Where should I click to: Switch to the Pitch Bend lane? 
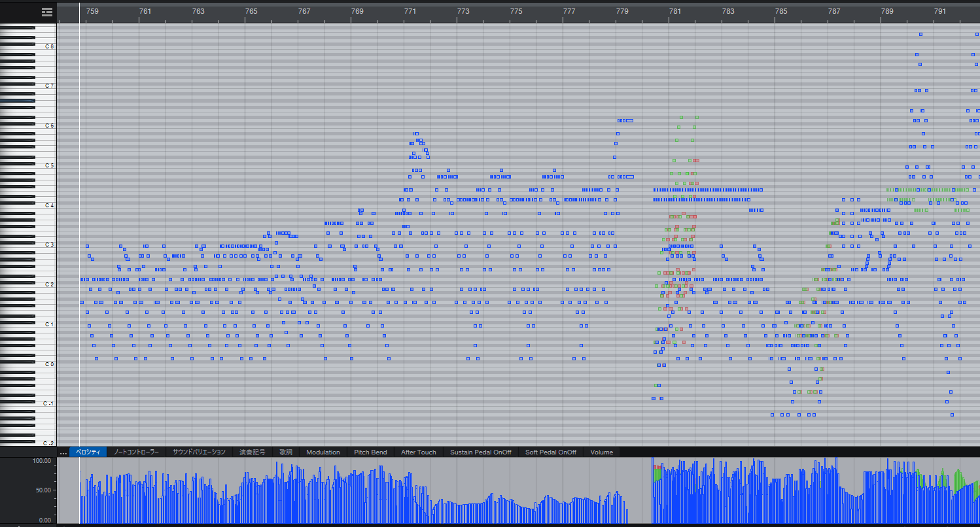(x=370, y=452)
